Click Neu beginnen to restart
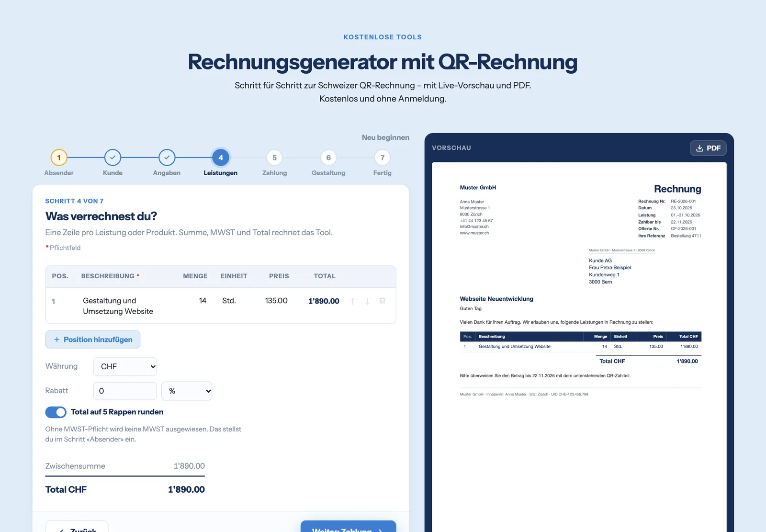 385,137
